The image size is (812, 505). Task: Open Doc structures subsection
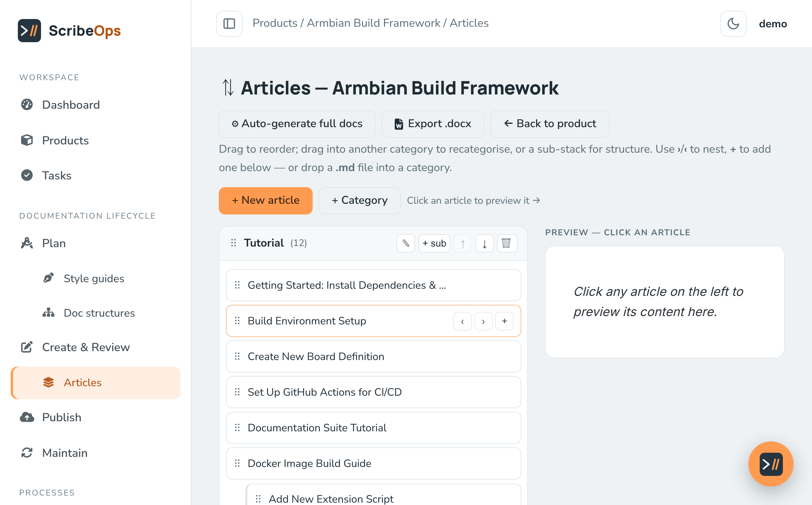(x=96, y=313)
